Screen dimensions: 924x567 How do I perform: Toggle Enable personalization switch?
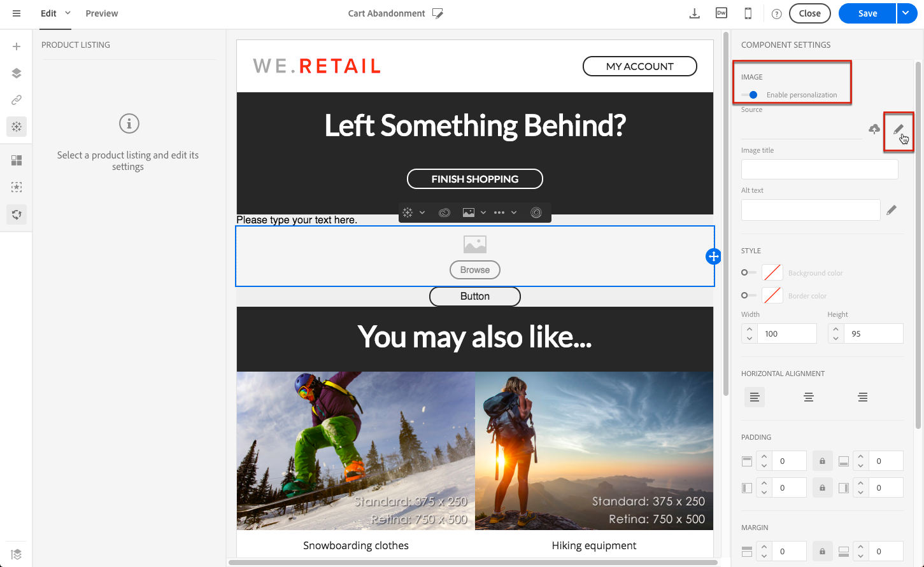[750, 95]
